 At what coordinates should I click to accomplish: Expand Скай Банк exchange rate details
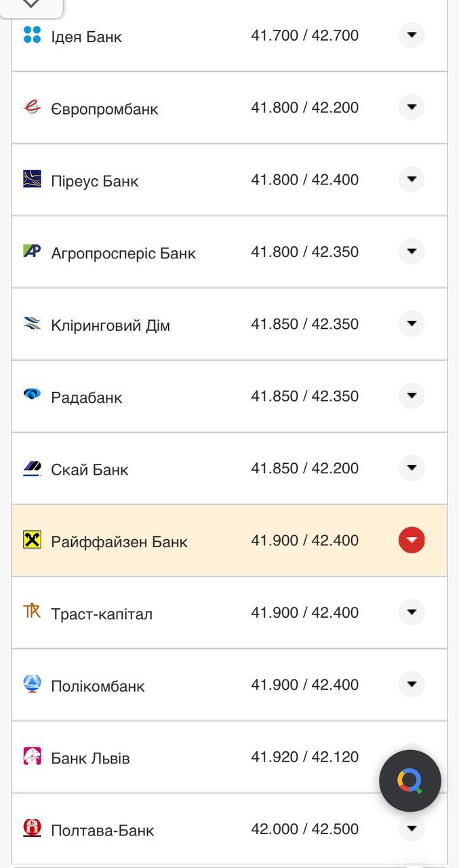pyautogui.click(x=412, y=468)
